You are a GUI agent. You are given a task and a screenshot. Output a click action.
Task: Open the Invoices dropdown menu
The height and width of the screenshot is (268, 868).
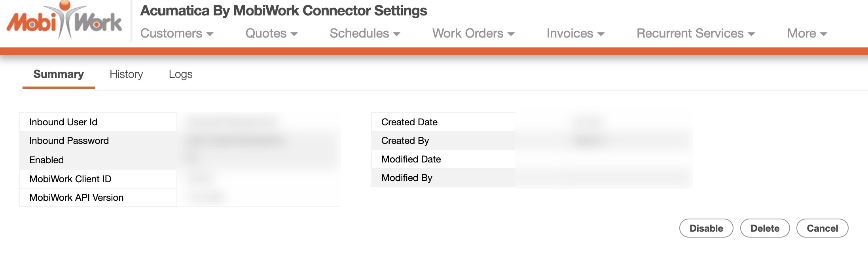tap(575, 34)
